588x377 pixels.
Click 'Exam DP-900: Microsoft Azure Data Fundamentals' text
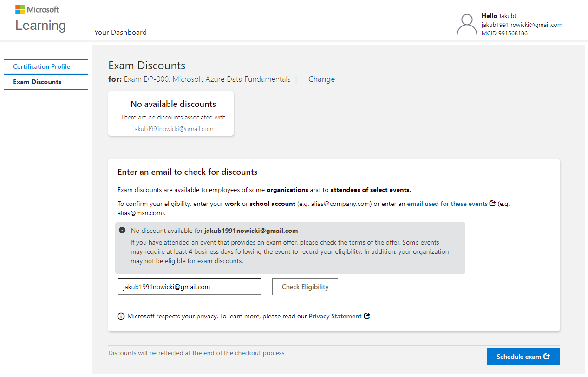coord(207,79)
